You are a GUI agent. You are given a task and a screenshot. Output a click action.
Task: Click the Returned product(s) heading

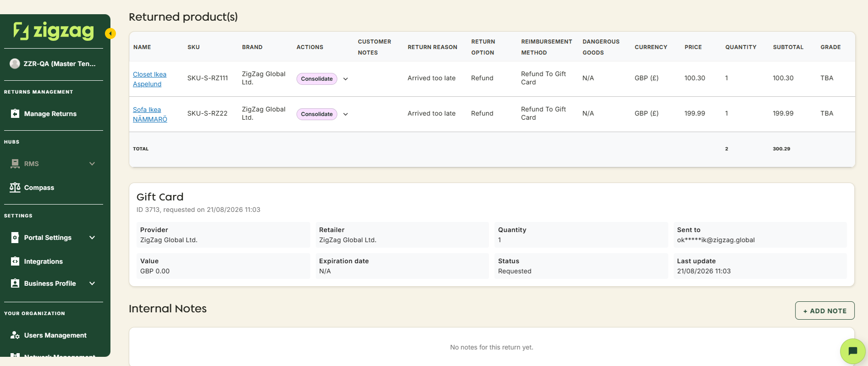click(183, 17)
